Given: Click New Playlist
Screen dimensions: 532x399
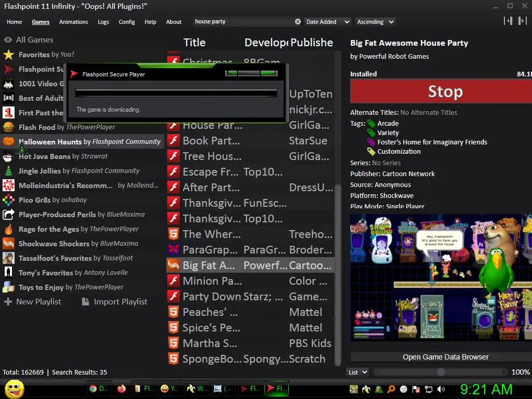Looking at the screenshot, I should (33, 302).
